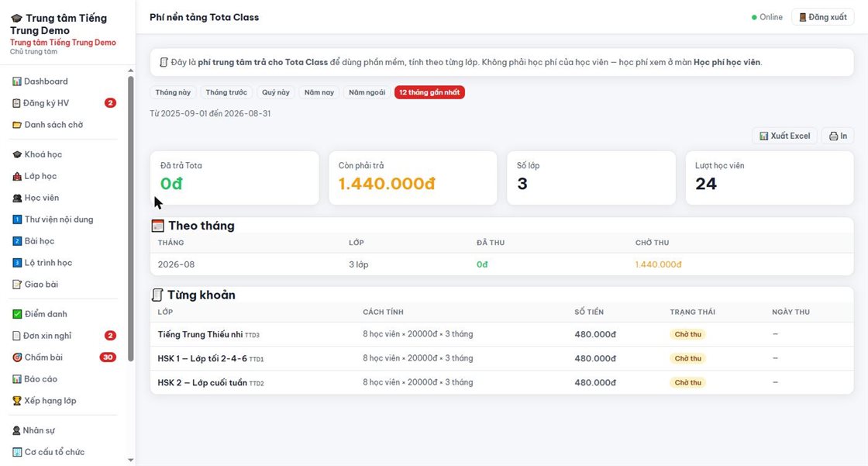Click the green Online status dot
This screenshot has width=868, height=466.
point(754,17)
